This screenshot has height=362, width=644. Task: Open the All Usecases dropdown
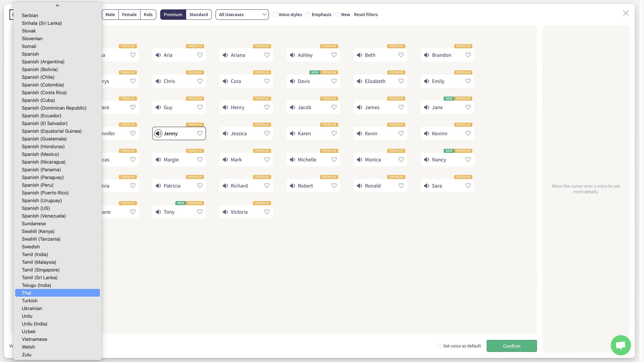[242, 15]
